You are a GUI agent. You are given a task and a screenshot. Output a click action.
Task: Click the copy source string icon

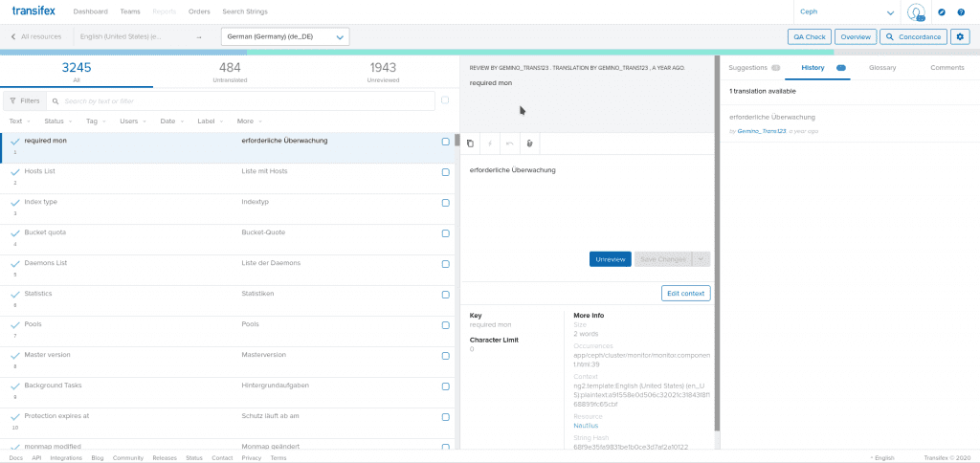(470, 143)
